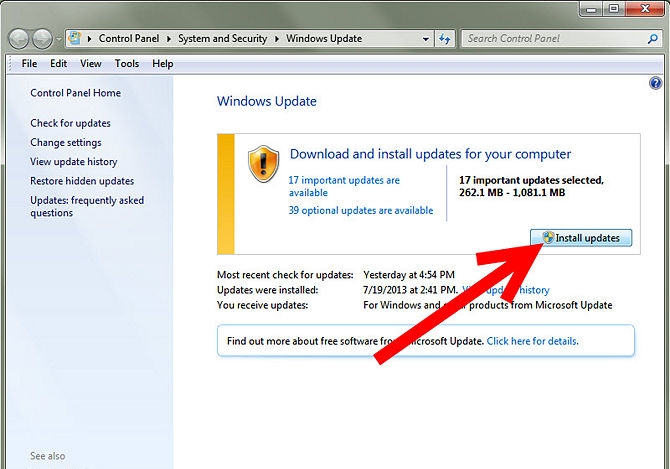The height and width of the screenshot is (469, 670).
Task: Open the View menu
Action: pyautogui.click(x=91, y=64)
